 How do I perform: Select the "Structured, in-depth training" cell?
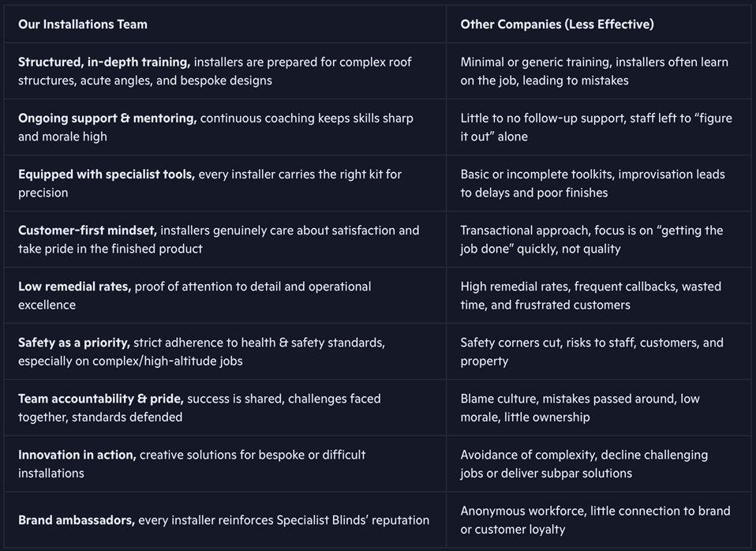coord(215,71)
